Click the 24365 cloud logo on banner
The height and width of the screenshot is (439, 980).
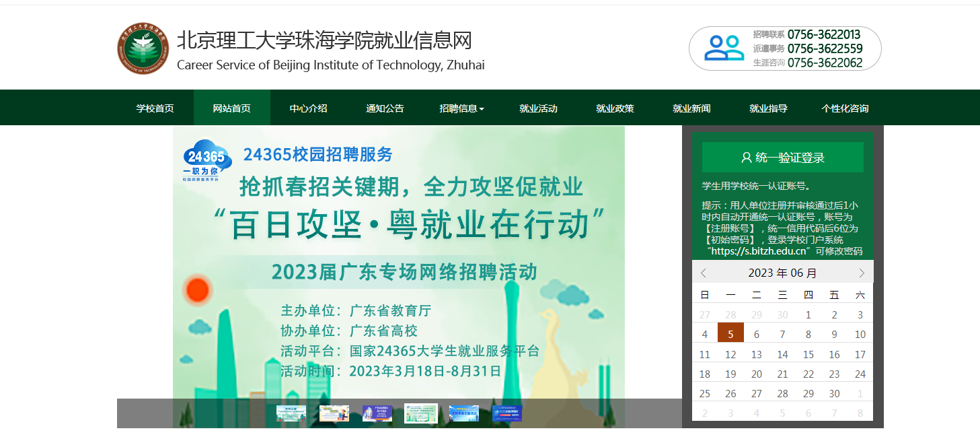207,161
